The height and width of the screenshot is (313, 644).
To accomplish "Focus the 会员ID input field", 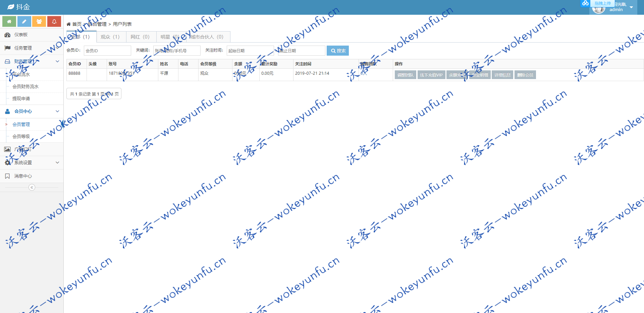I will [107, 51].
